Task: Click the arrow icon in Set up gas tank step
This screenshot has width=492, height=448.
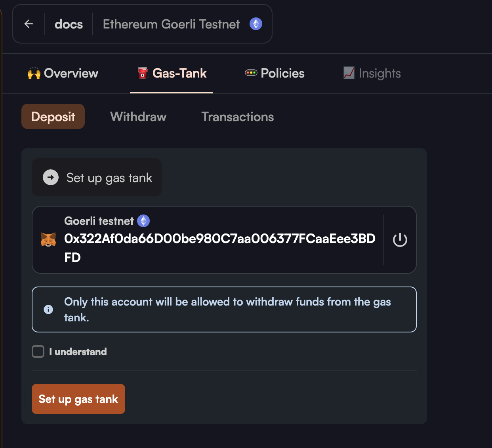Action: pos(51,178)
